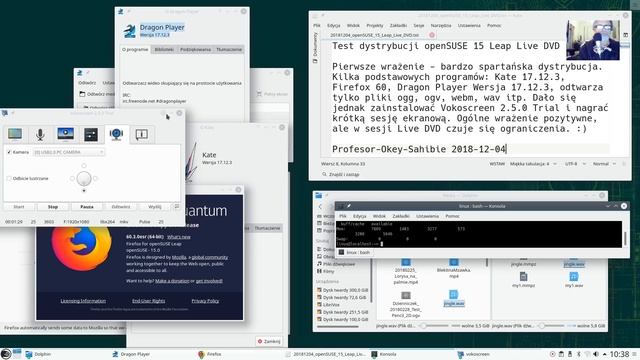The width and height of the screenshot is (640, 360).
Task: Click the volume icon in the system tray
Action: pyautogui.click(x=596, y=354)
